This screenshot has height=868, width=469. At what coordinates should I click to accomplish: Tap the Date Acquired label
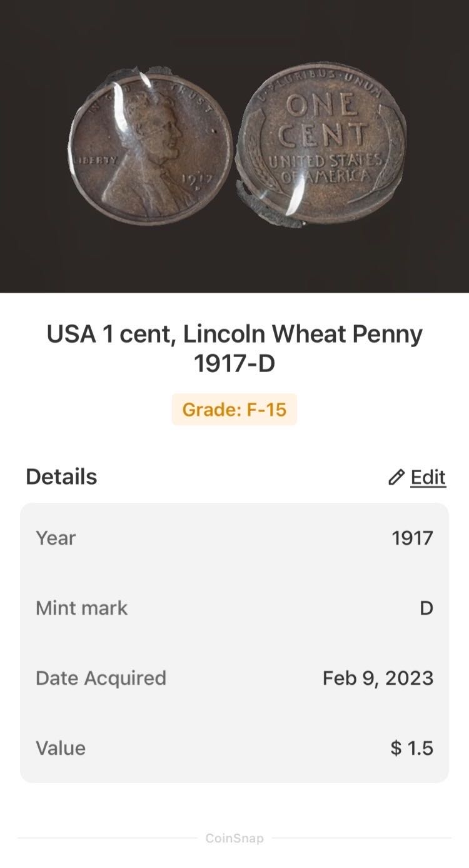101,678
